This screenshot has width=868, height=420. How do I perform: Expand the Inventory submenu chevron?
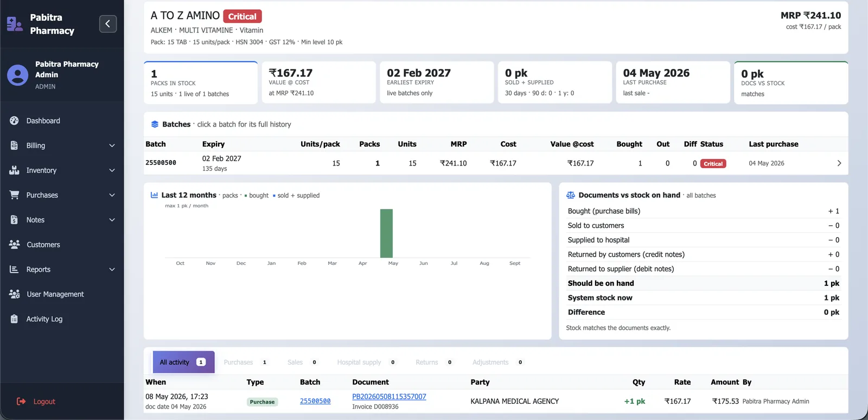tap(112, 170)
